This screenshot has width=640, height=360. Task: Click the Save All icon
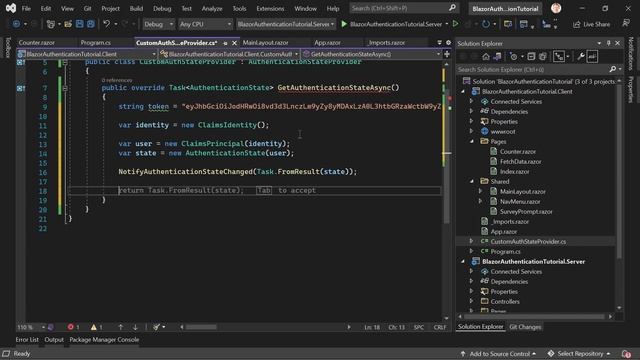click(90, 24)
